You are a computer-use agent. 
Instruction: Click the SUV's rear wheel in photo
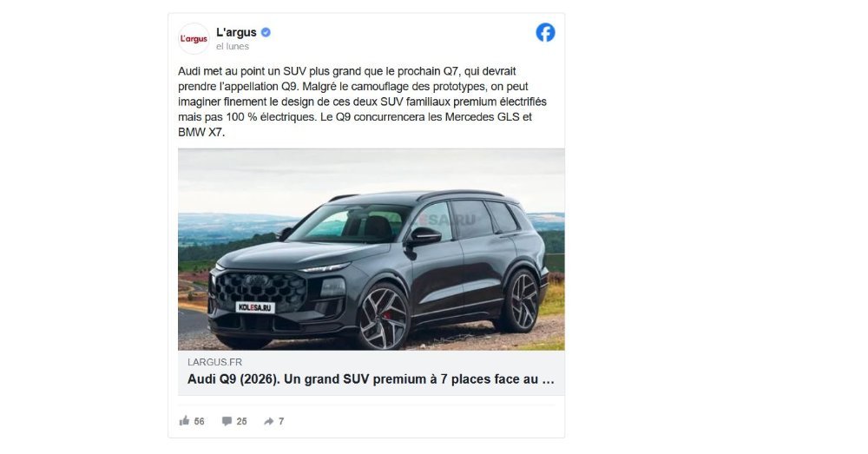point(520,301)
